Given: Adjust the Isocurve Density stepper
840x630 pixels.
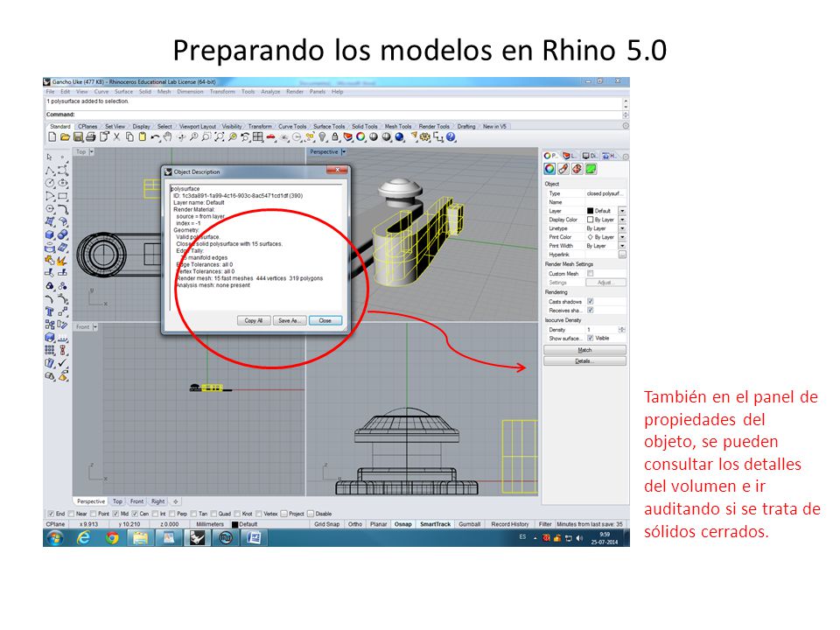Looking at the screenshot, I should point(622,330).
